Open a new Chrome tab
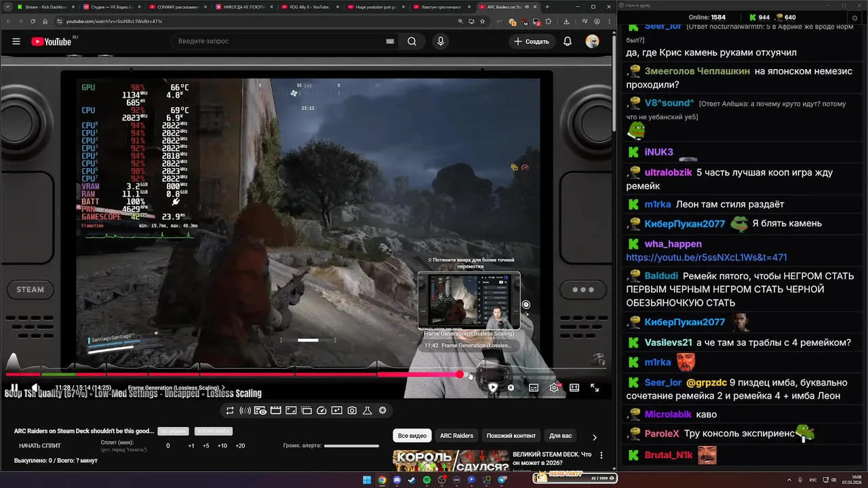 tap(547, 7)
